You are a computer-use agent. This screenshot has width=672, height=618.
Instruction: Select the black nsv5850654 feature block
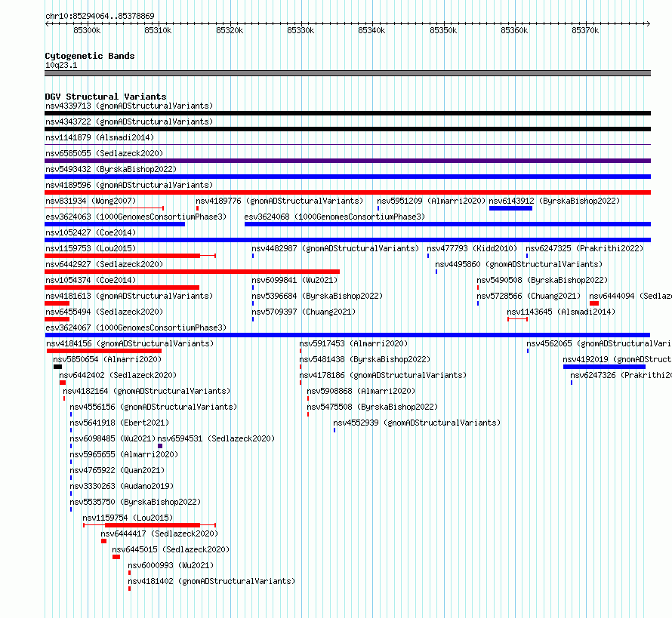[x=58, y=367]
